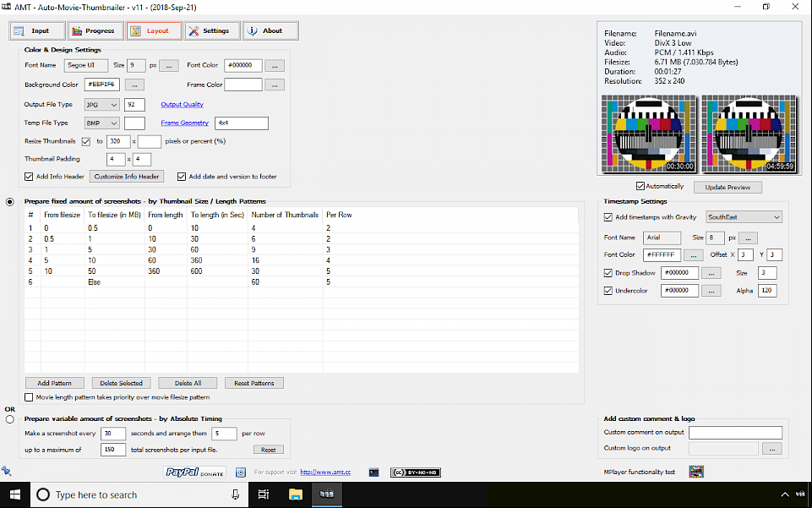
Task: Browse for the timestamp font Arial
Action: [748, 238]
